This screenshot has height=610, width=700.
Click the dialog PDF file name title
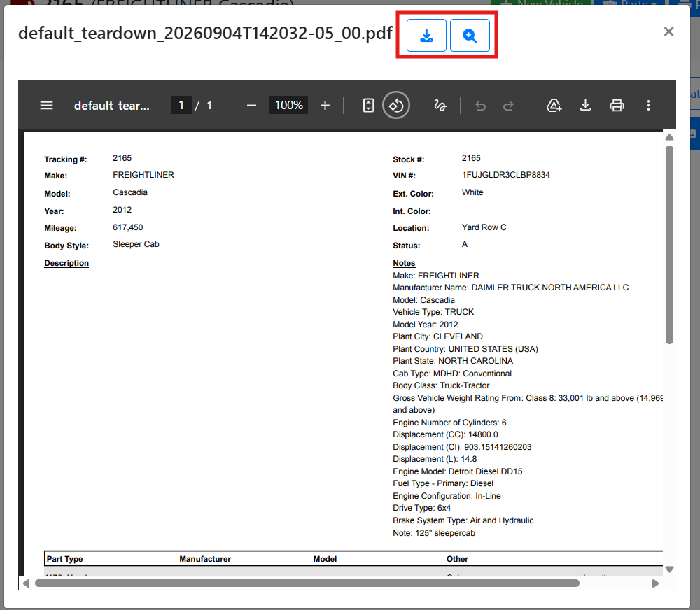(x=205, y=34)
